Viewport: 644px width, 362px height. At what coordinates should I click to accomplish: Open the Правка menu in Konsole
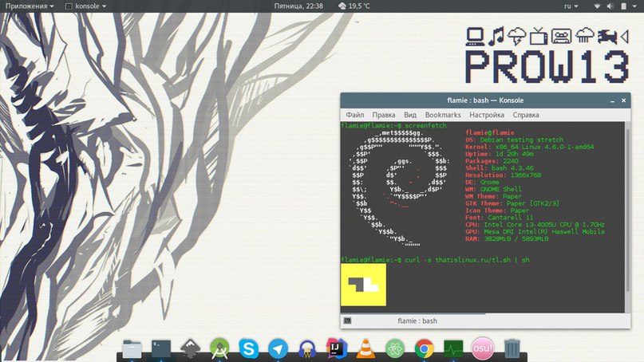384,115
